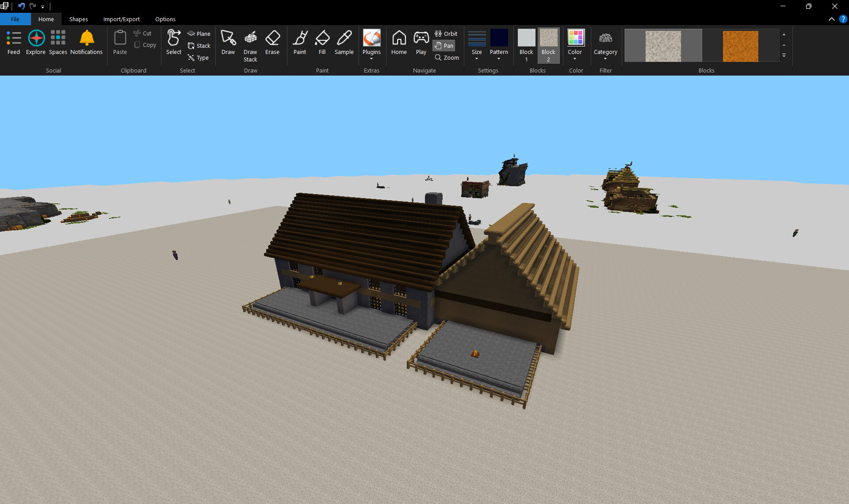Viewport: 849px width, 504px height.
Task: Choose the Block 1 swatch
Action: (526, 46)
